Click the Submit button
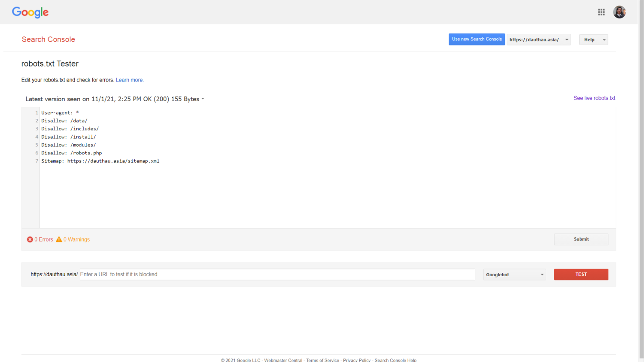Viewport: 644px width, 362px height. click(581, 239)
